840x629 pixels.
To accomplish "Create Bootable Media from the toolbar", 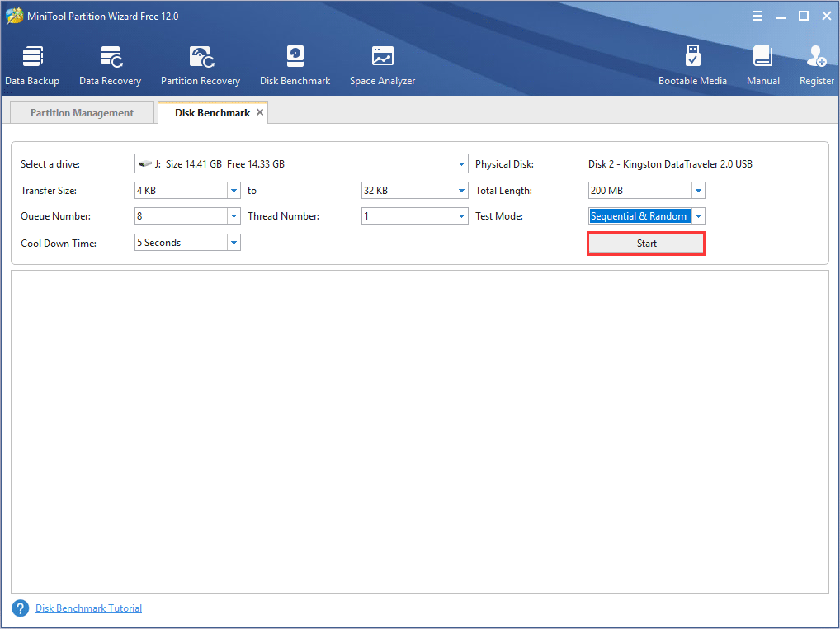I will (x=692, y=66).
